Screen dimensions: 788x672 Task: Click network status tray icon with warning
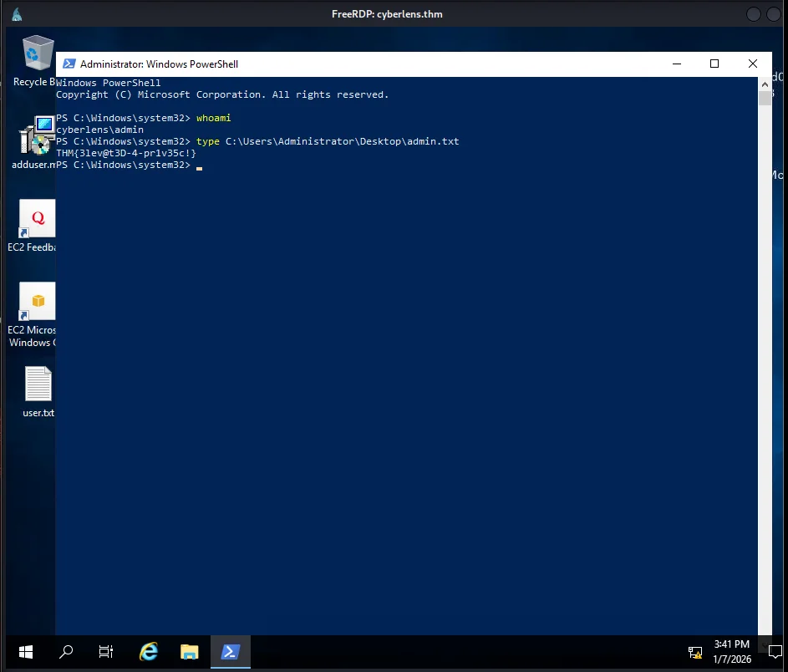pos(694,652)
